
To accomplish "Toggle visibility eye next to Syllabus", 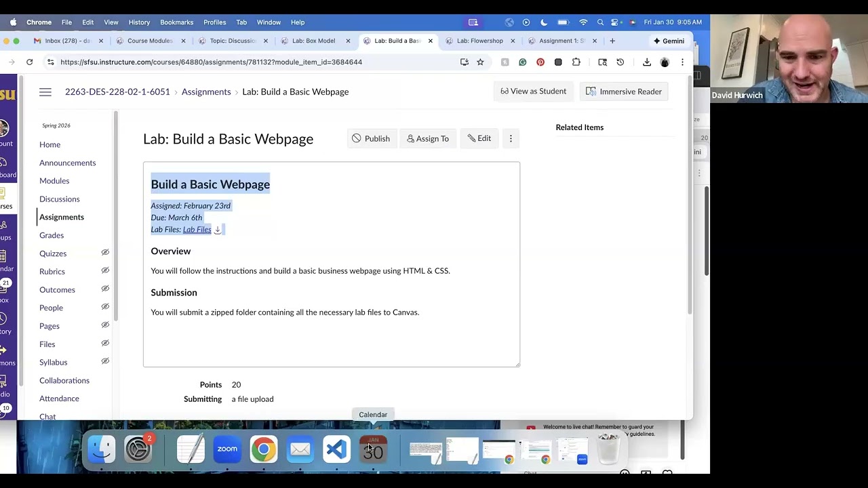I will (105, 361).
